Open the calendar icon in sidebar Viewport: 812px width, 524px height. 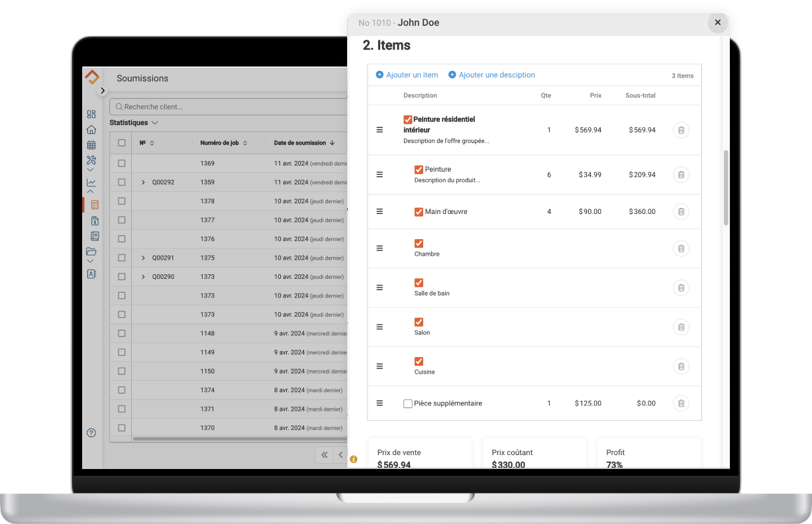[91, 145]
